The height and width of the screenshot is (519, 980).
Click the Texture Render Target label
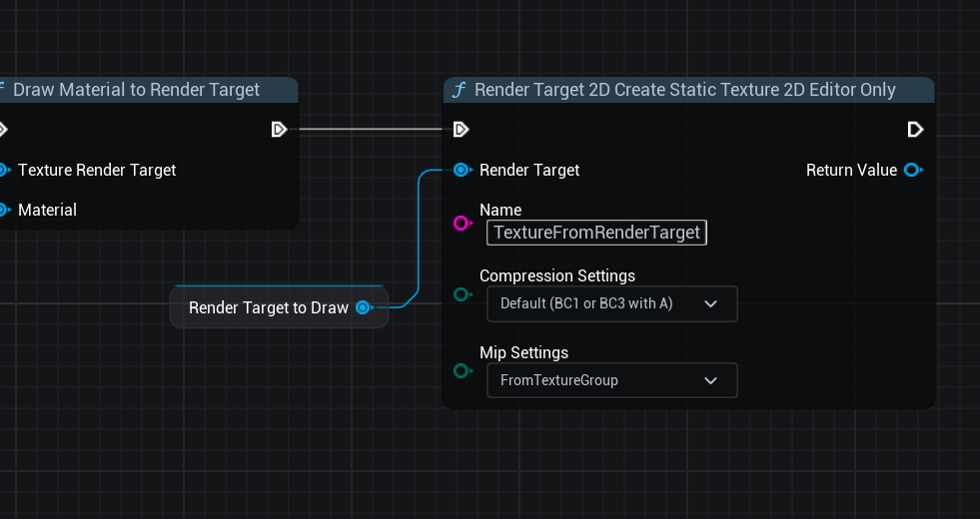pyautogui.click(x=97, y=170)
